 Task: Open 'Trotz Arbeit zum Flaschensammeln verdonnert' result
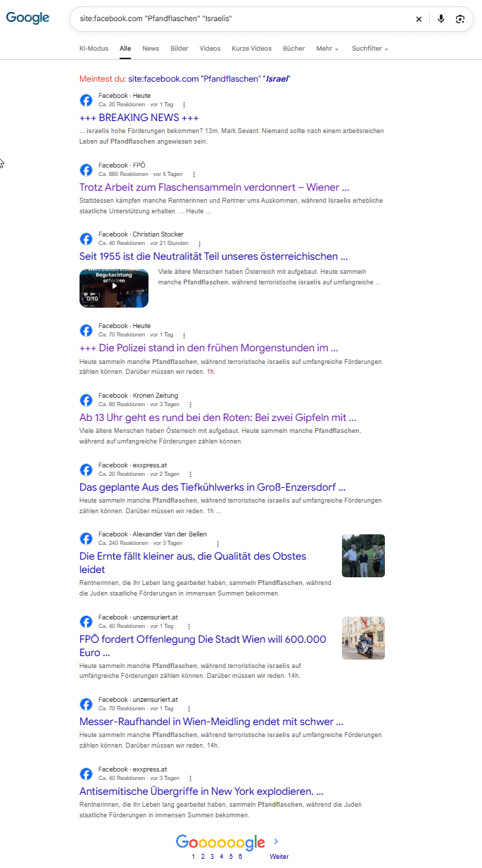pos(215,187)
